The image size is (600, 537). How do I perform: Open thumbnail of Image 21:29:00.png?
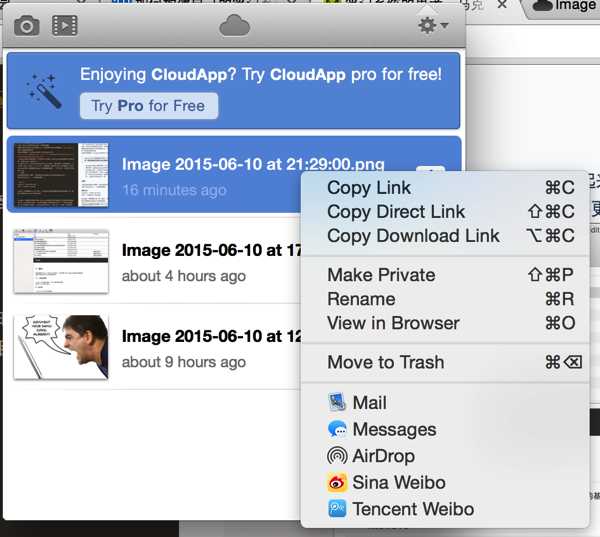61,175
